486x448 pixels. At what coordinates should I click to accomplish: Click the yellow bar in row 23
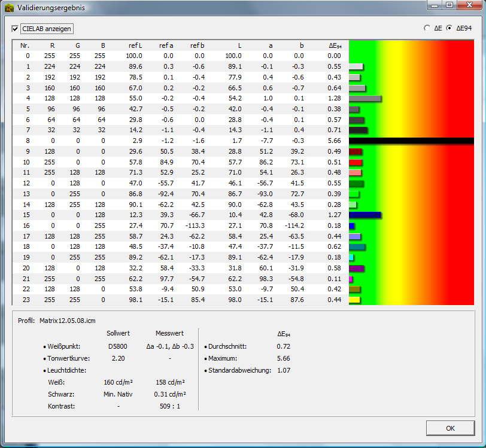coord(354,299)
